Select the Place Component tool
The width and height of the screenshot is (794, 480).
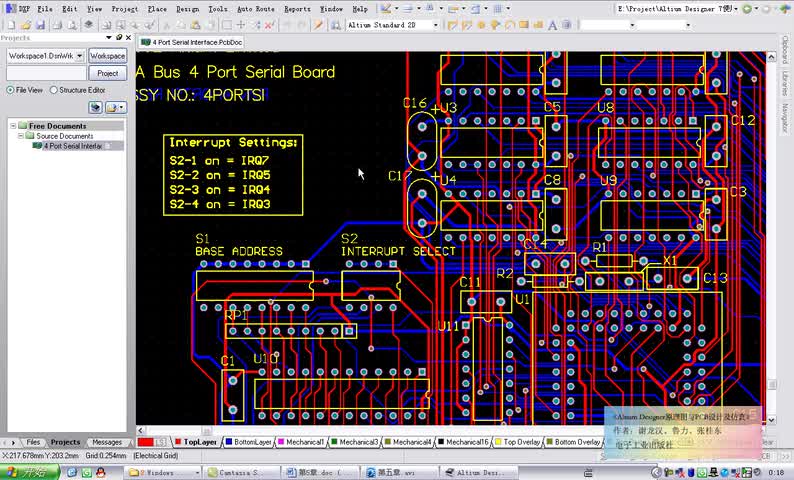(566, 25)
